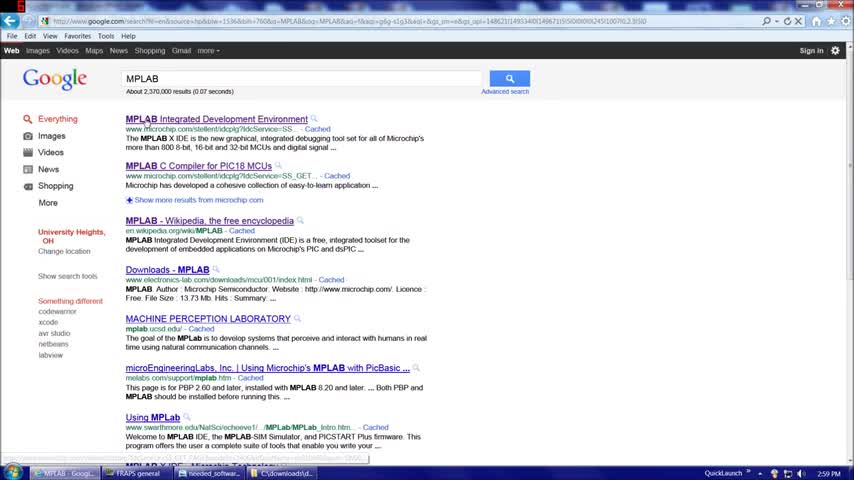Open Using MPLab result link

[x=153, y=417]
